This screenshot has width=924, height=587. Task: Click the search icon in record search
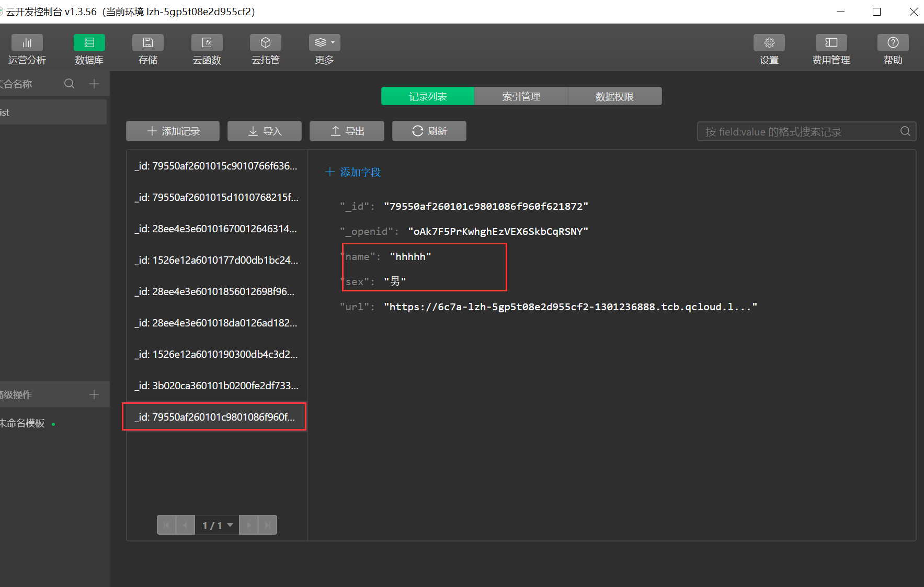905,131
